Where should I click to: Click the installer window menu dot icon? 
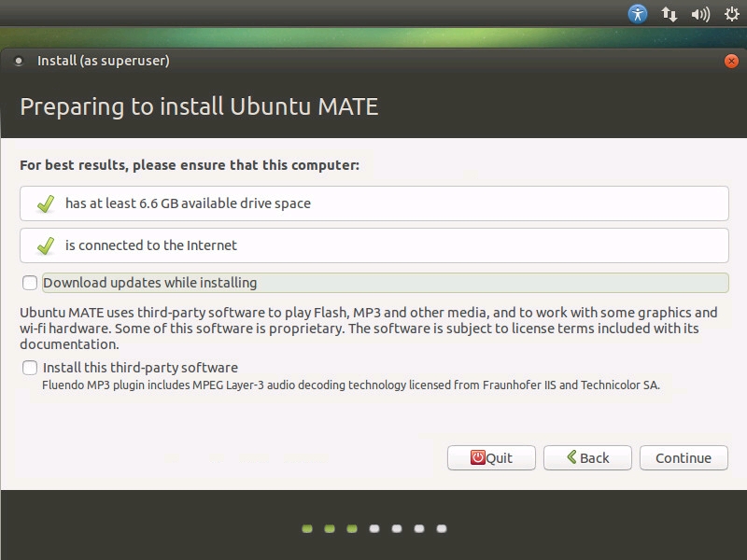click(19, 61)
